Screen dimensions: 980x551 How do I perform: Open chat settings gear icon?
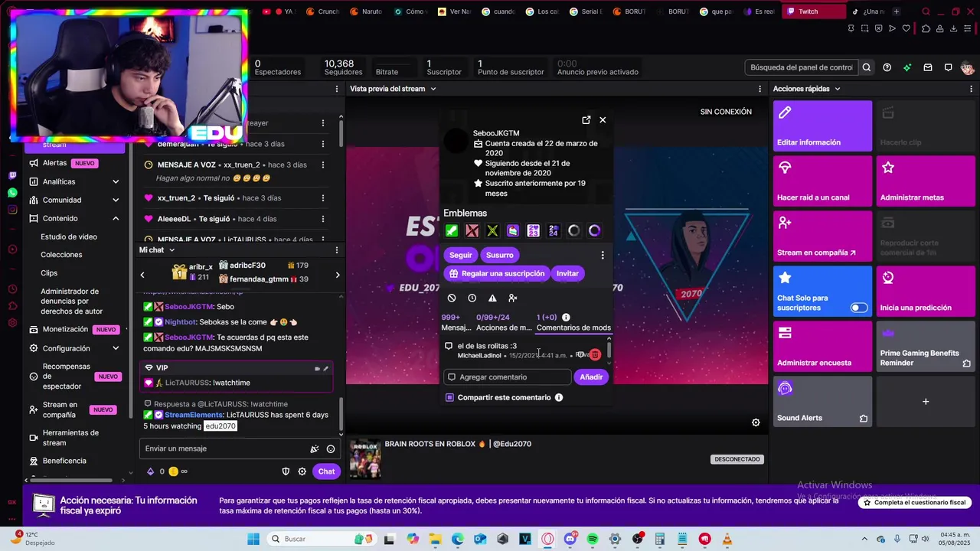coord(302,471)
